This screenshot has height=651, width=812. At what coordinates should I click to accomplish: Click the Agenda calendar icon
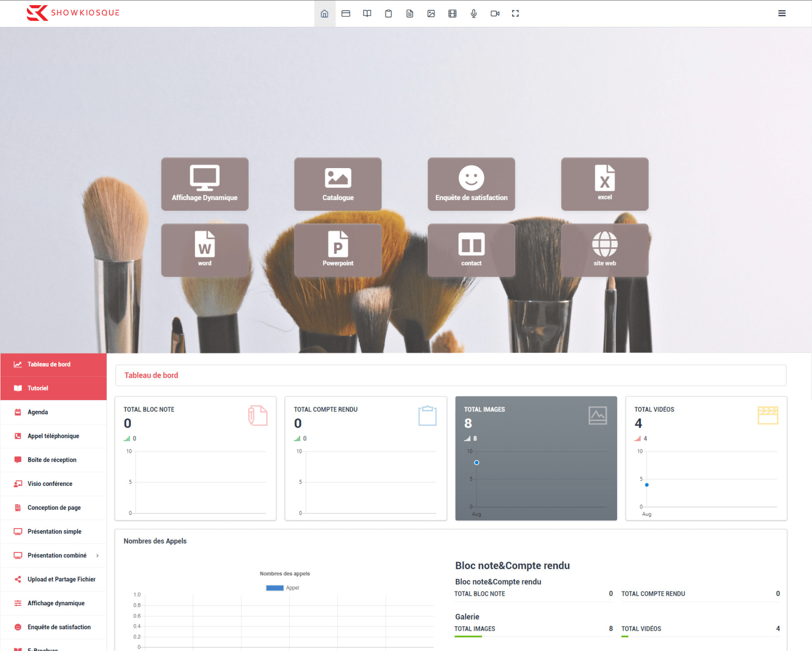(x=18, y=412)
